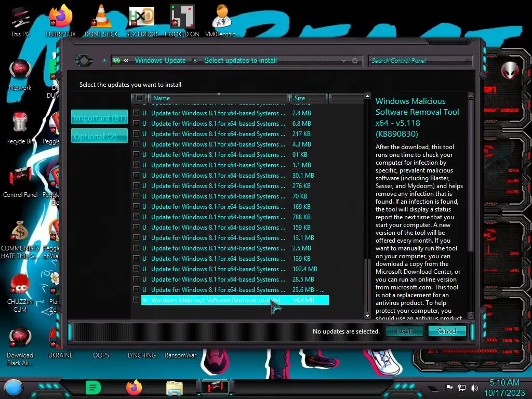Open the address bar history dropdown
Screen dimensions: 532x399
click(x=344, y=61)
